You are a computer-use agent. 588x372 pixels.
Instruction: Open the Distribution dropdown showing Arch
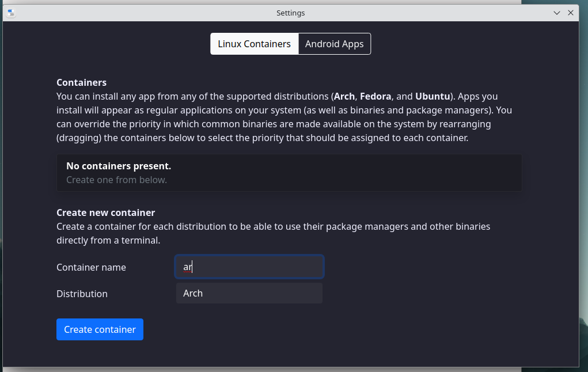coord(249,293)
